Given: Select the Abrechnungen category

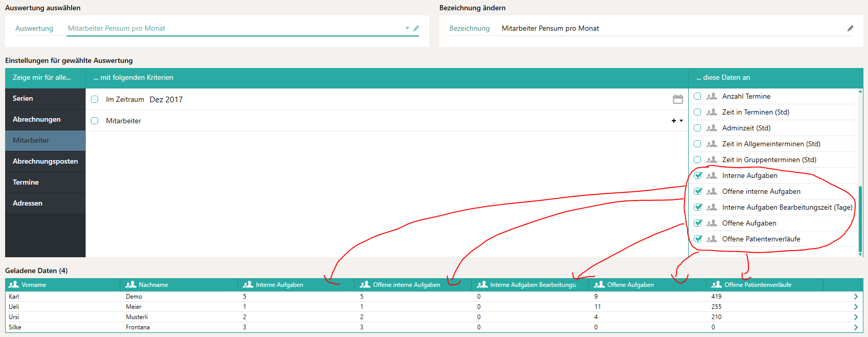Looking at the screenshot, I should click(45, 120).
